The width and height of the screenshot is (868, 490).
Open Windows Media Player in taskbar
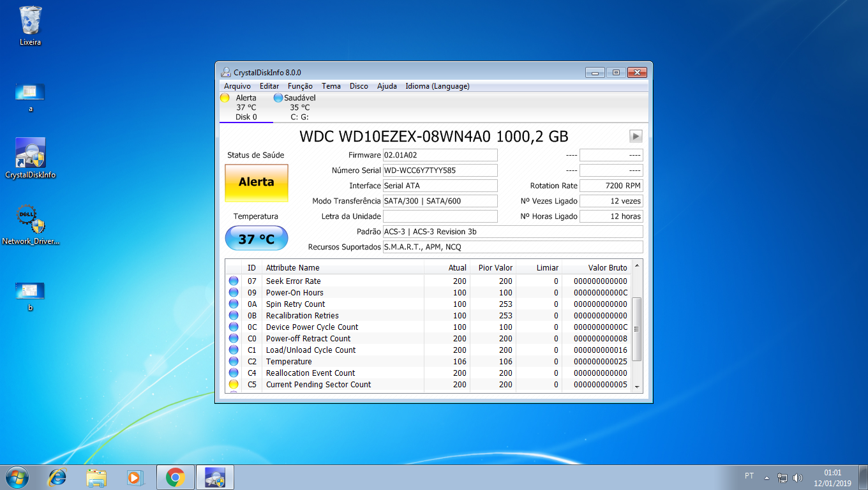(135, 477)
